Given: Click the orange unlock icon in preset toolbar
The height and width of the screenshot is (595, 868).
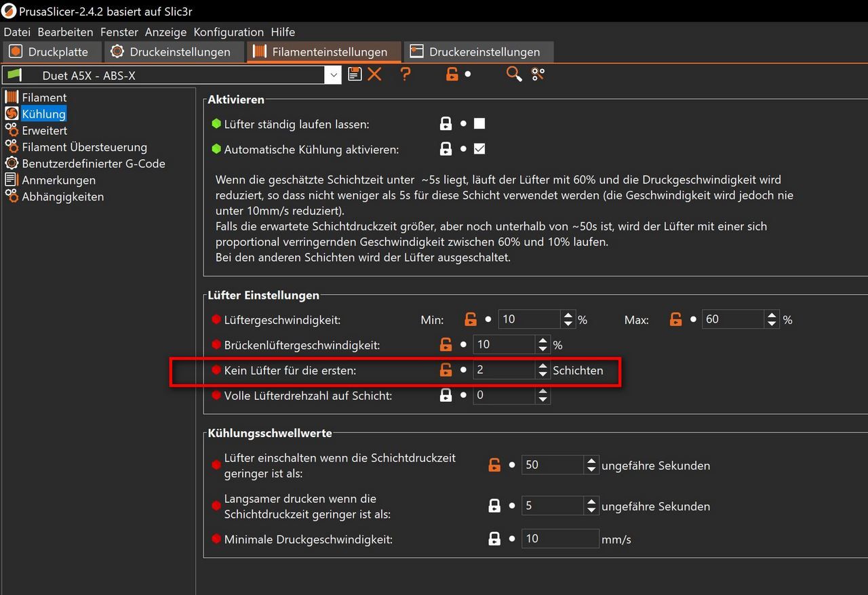Looking at the screenshot, I should [452, 75].
